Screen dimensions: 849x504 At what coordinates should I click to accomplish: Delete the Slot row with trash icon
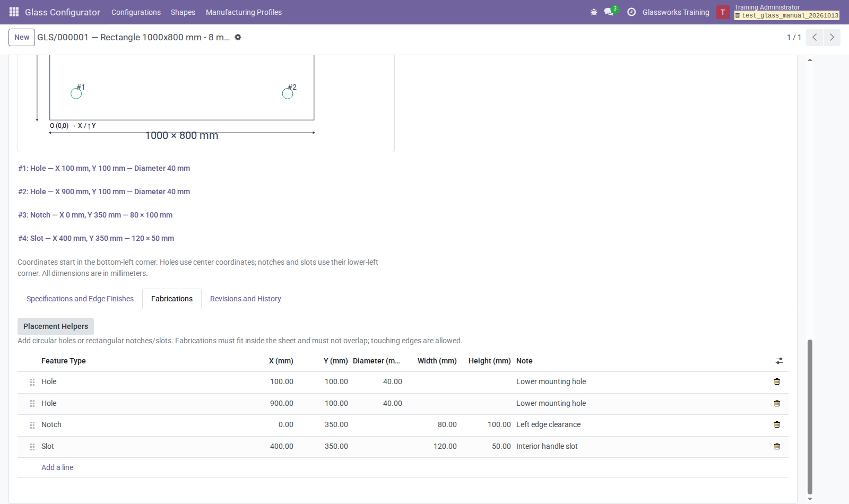coord(777,446)
